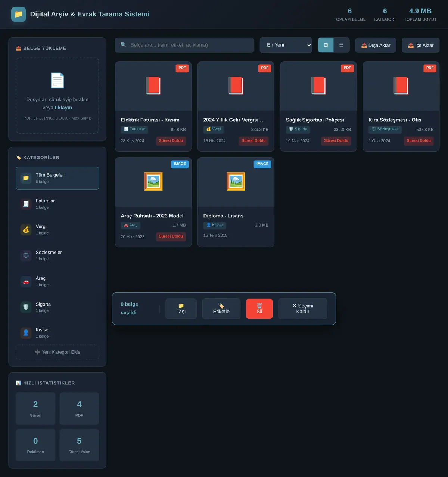This screenshot has width=448, height=477.
Task: Open the En Yeni sort dropdown
Action: tap(286, 45)
